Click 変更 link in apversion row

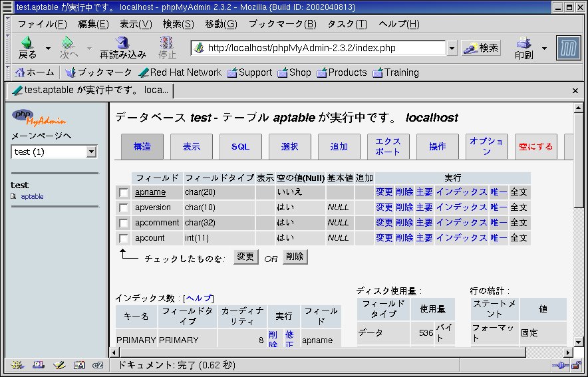(x=384, y=207)
